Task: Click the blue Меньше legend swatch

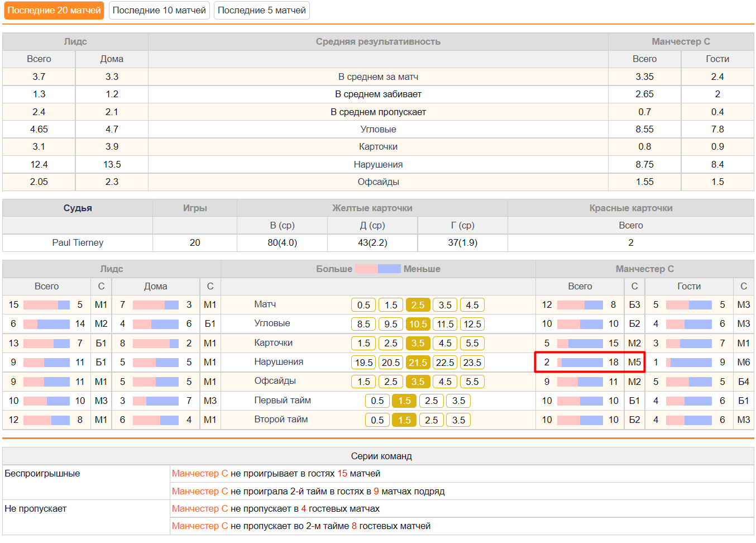Action: click(389, 269)
